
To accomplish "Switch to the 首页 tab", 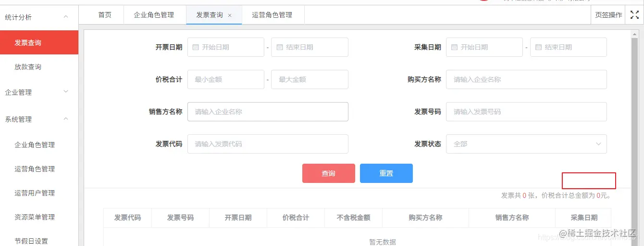I will (105, 15).
